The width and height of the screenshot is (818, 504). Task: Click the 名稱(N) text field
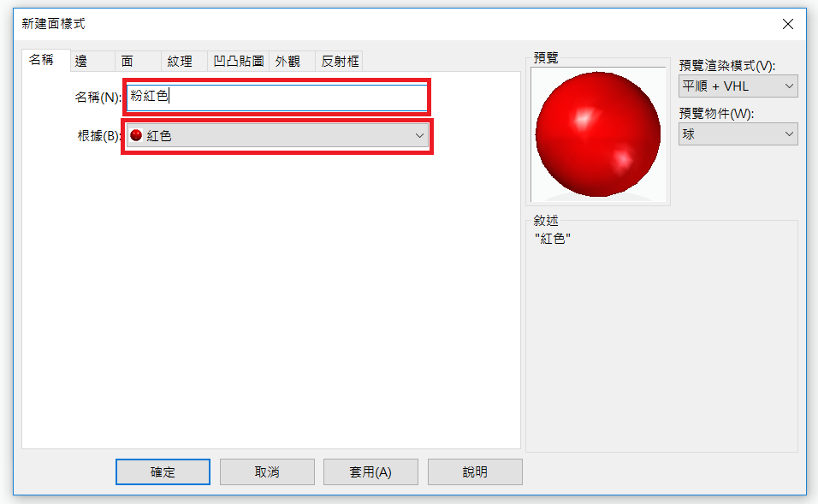(277, 97)
